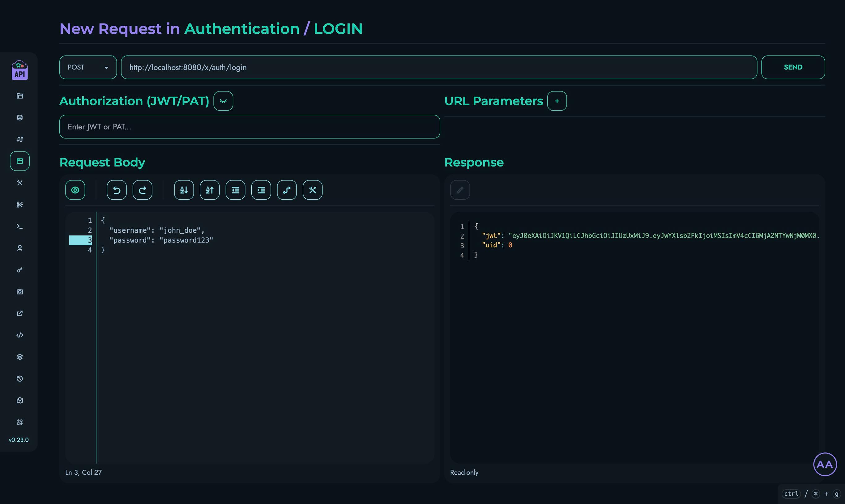Screen dimensions: 845x504
Task: Sort request body keys A to Z descending
Action: pyautogui.click(x=184, y=190)
